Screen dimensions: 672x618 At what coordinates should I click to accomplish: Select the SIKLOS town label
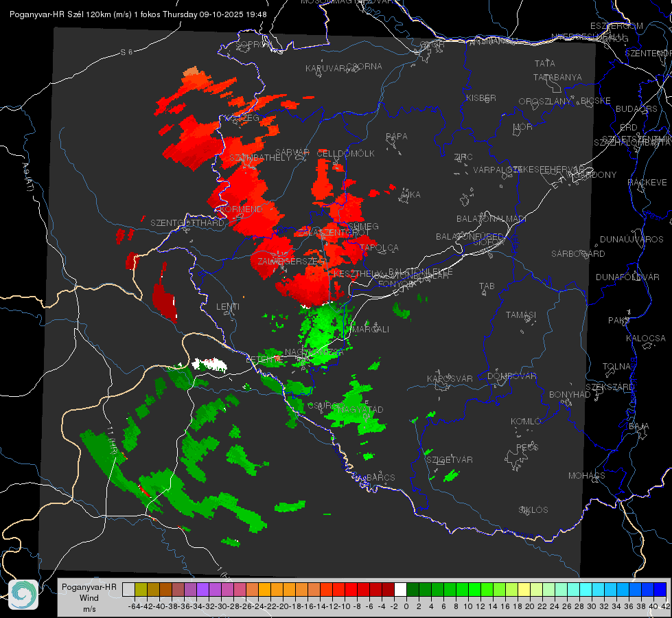[533, 510]
